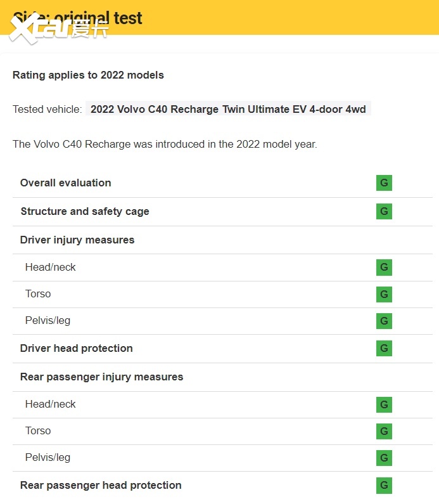439x504 pixels.
Task: Click the Overall evaluation row label
Action: pyautogui.click(x=66, y=183)
